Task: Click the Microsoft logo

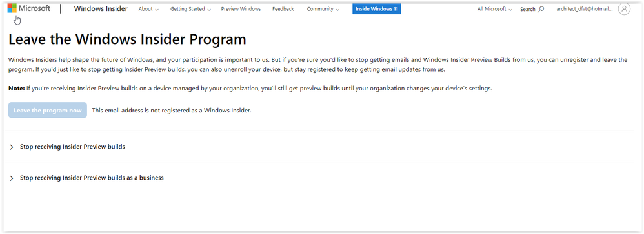Action: point(29,8)
